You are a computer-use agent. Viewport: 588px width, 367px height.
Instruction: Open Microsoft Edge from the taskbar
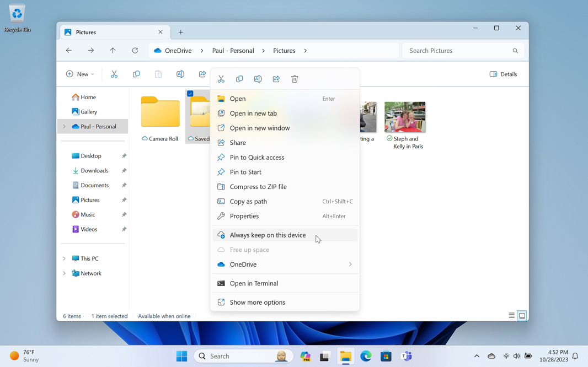point(366,356)
